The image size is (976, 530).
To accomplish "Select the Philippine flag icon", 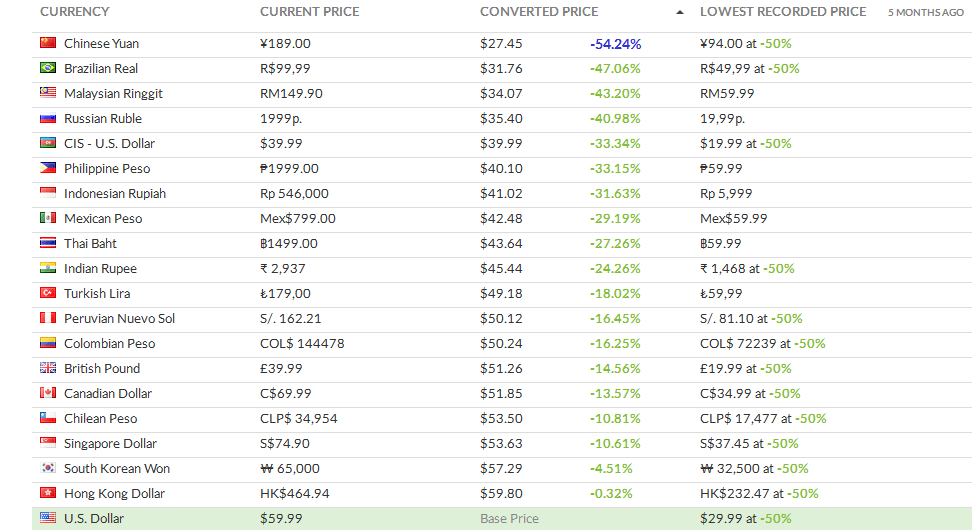I will pos(48,168).
